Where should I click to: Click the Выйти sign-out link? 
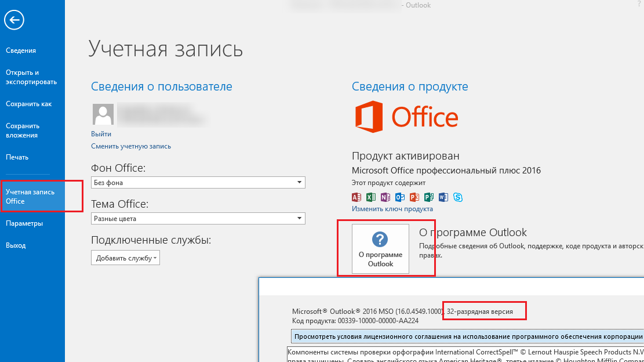(101, 134)
